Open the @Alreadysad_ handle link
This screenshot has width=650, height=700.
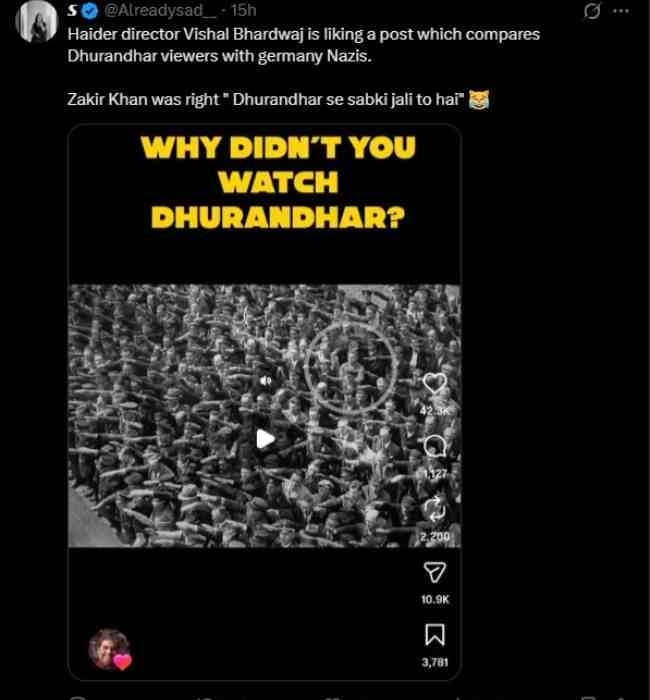[160, 10]
